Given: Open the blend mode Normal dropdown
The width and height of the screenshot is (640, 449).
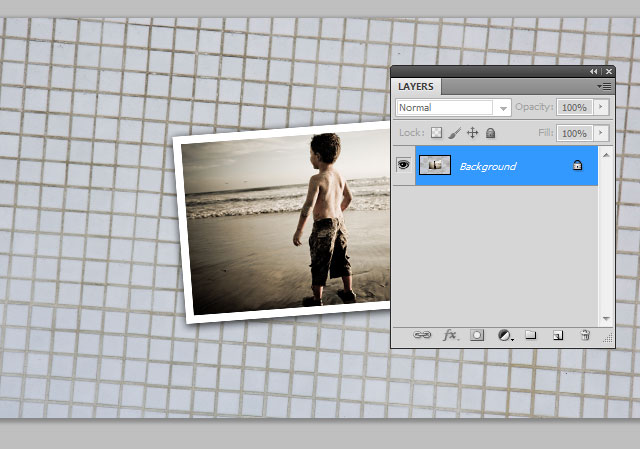Looking at the screenshot, I should coord(453,108).
